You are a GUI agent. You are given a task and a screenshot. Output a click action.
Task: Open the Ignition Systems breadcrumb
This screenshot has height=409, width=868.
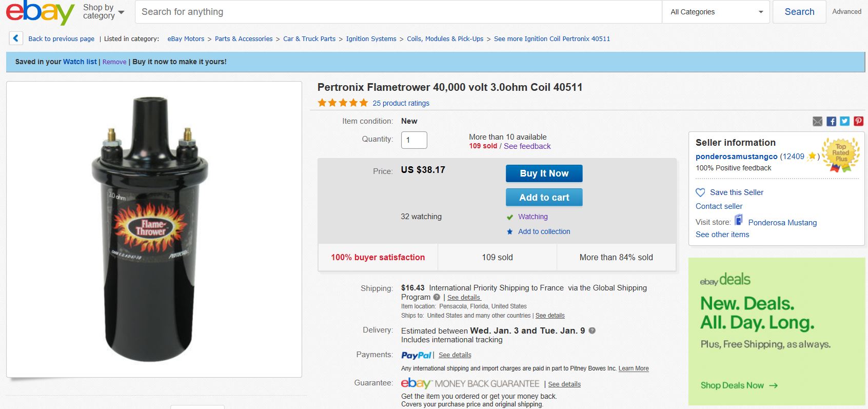tap(371, 39)
